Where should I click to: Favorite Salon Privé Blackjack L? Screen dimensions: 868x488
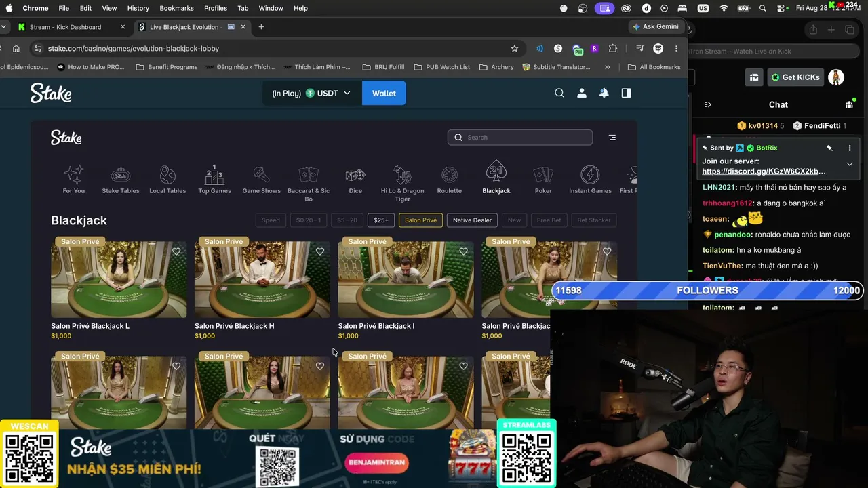(176, 251)
